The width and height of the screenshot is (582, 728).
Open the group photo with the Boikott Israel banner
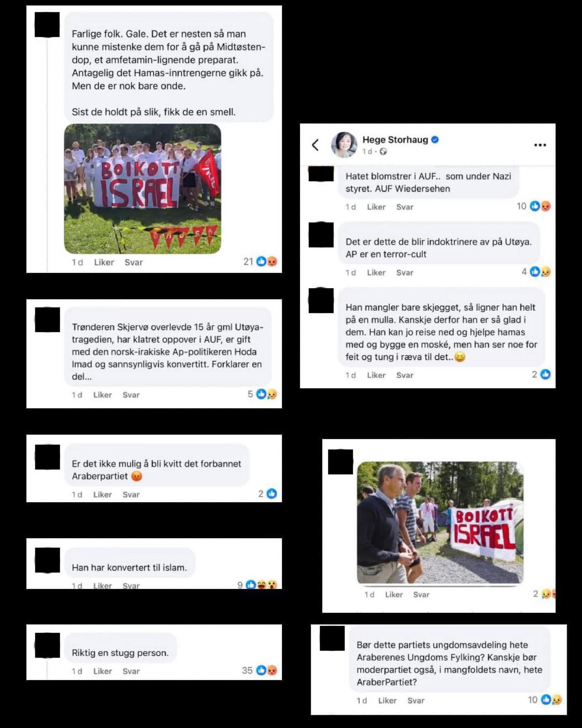[x=143, y=189]
